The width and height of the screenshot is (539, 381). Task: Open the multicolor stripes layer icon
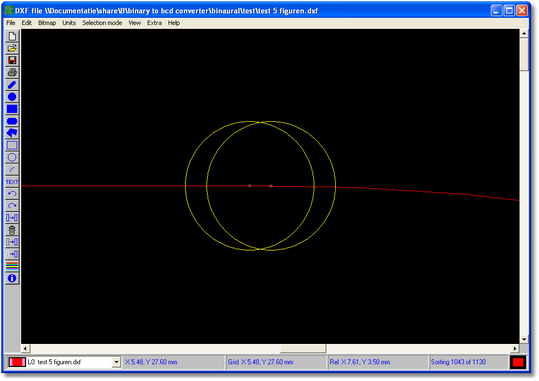[12, 266]
